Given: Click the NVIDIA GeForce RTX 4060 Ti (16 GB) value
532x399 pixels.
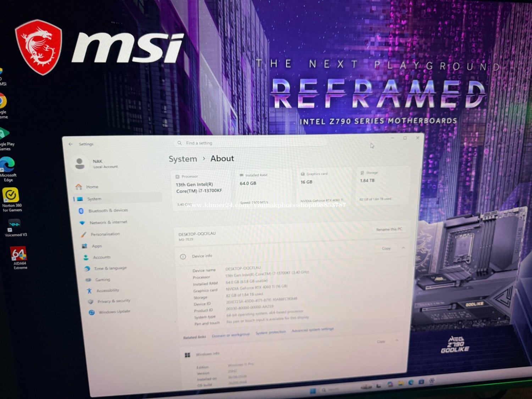Looking at the screenshot, I should click(256, 287).
